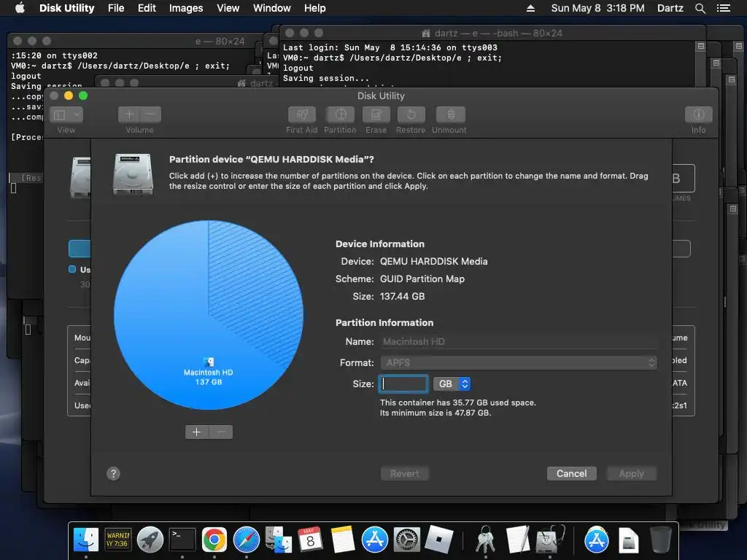Screen dimensions: 747x560
Task: Click the partition Name field
Action: coord(519,341)
